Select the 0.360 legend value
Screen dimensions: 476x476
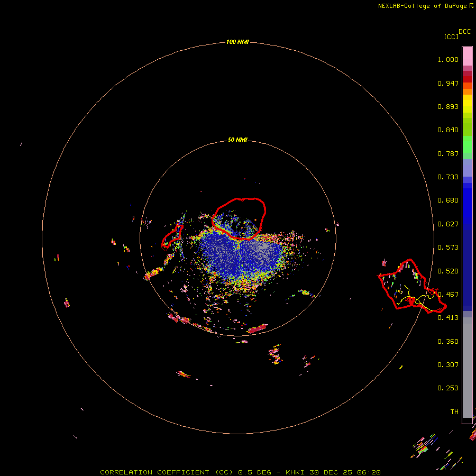coord(448,342)
